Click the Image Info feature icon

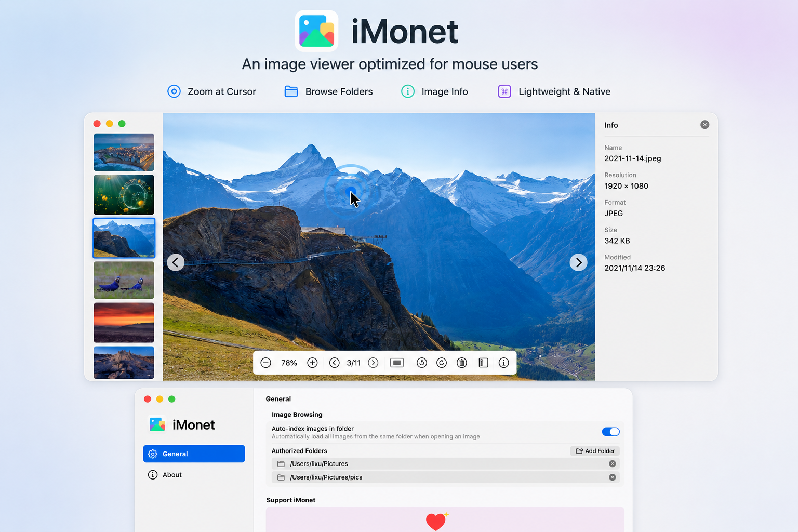coord(408,91)
